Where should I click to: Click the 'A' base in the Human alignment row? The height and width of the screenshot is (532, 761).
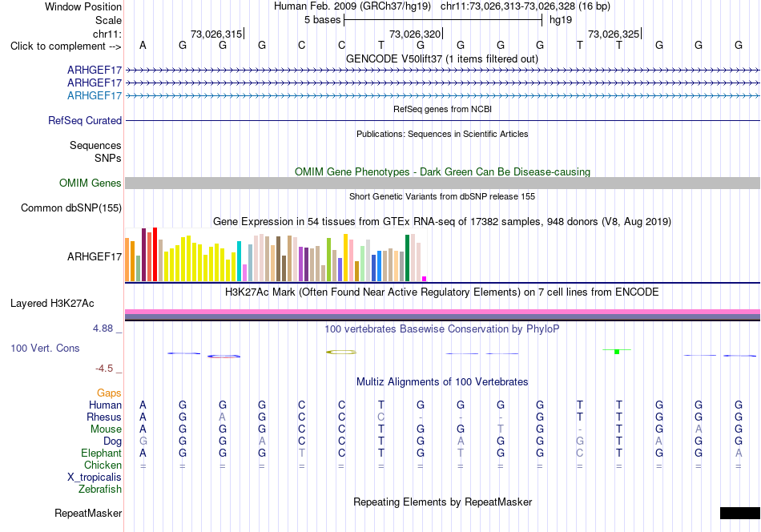click(143, 405)
